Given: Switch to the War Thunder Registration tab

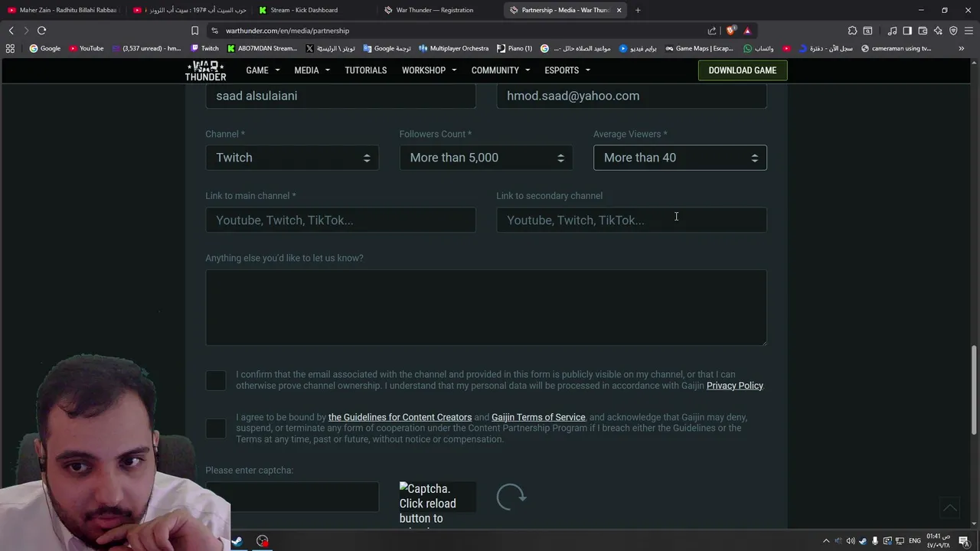Looking at the screenshot, I should [439, 10].
